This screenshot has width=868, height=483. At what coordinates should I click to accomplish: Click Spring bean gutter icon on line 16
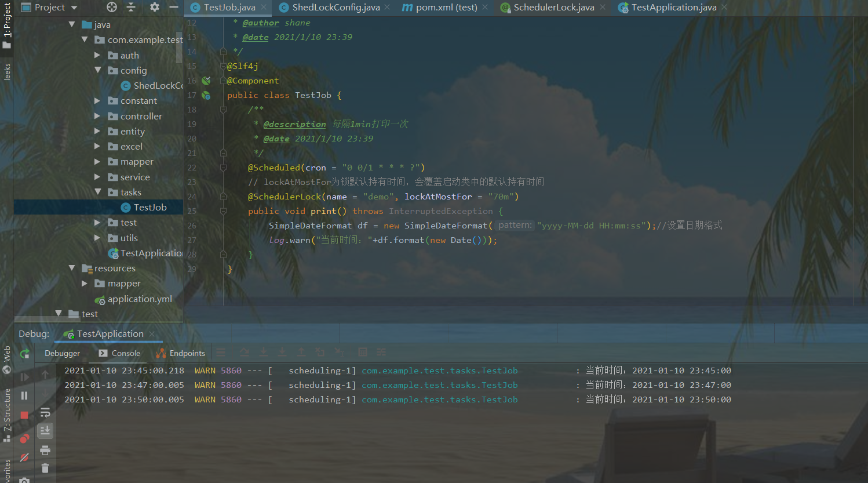pos(206,81)
